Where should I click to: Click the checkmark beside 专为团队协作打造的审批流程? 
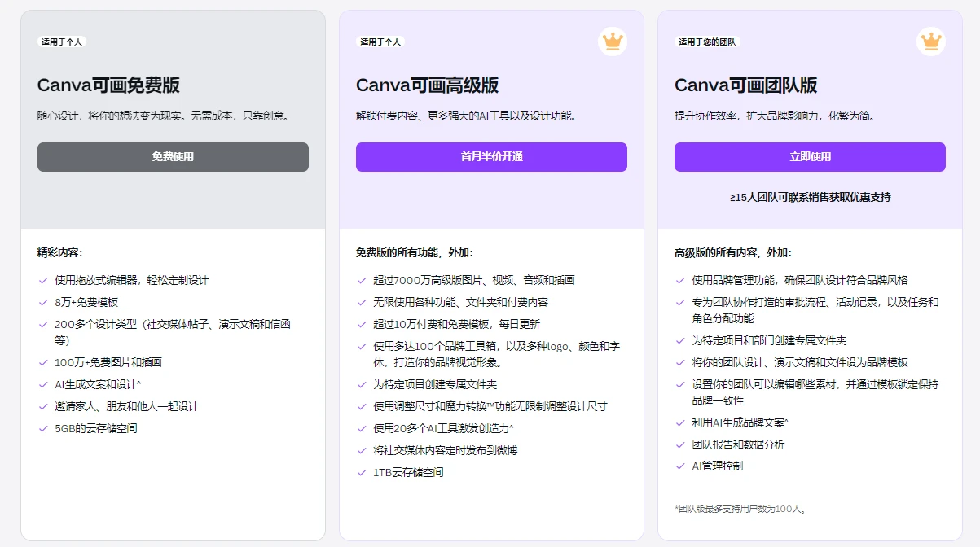[680, 302]
